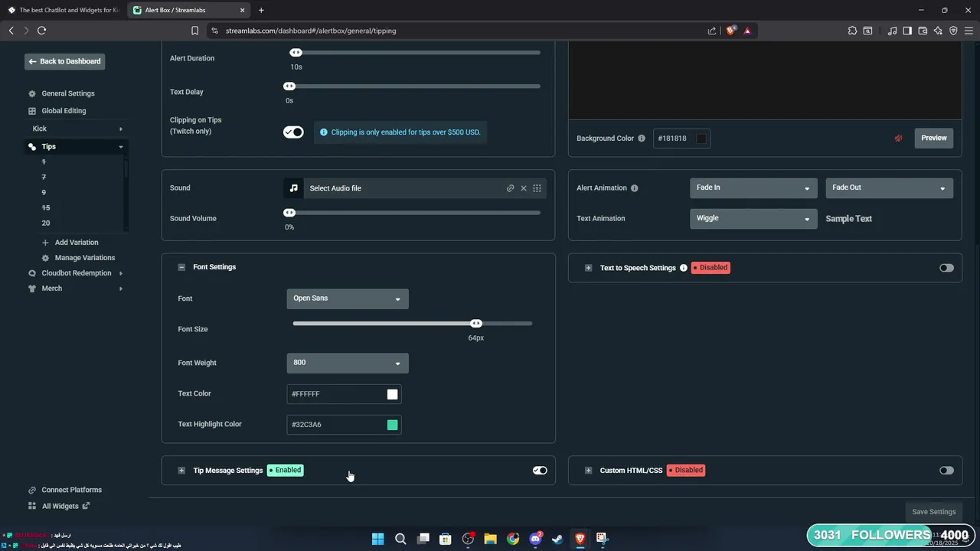Open the Fade In alert animation dropdown

753,188
